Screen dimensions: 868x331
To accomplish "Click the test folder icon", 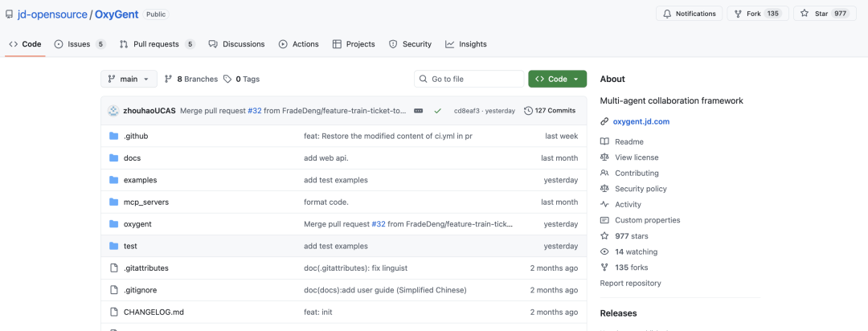I will pos(114,246).
